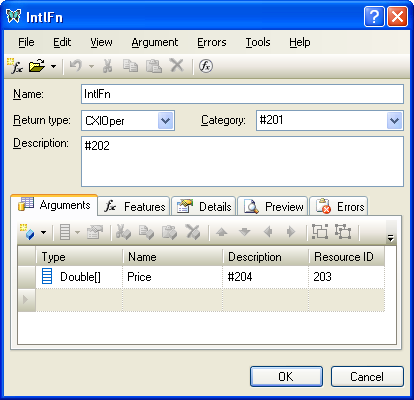Click the Delete X icon in main toolbar

[177, 66]
